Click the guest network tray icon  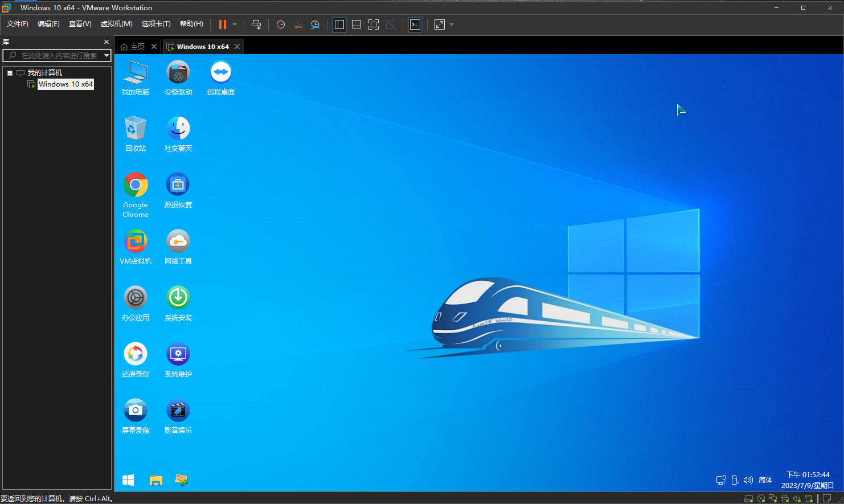tap(720, 480)
